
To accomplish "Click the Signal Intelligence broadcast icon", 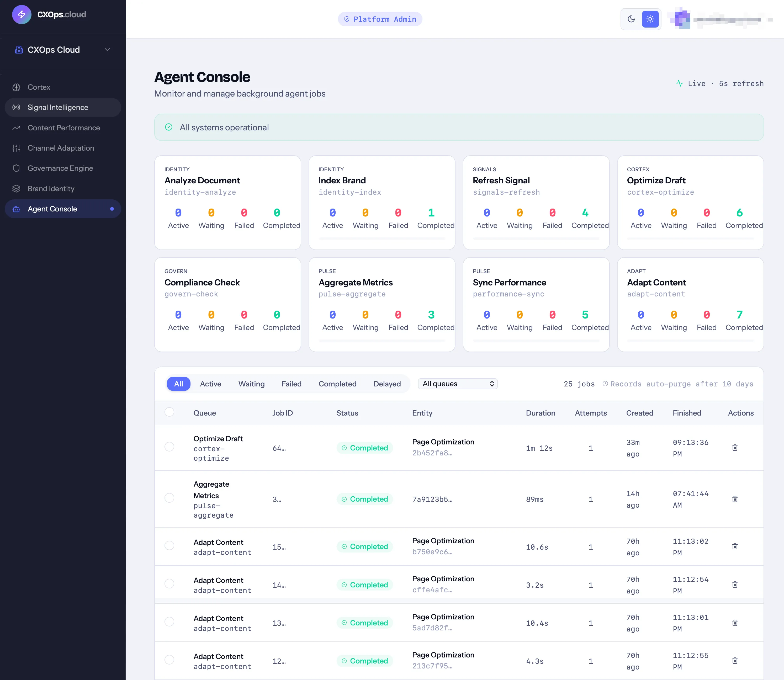I will [x=16, y=107].
